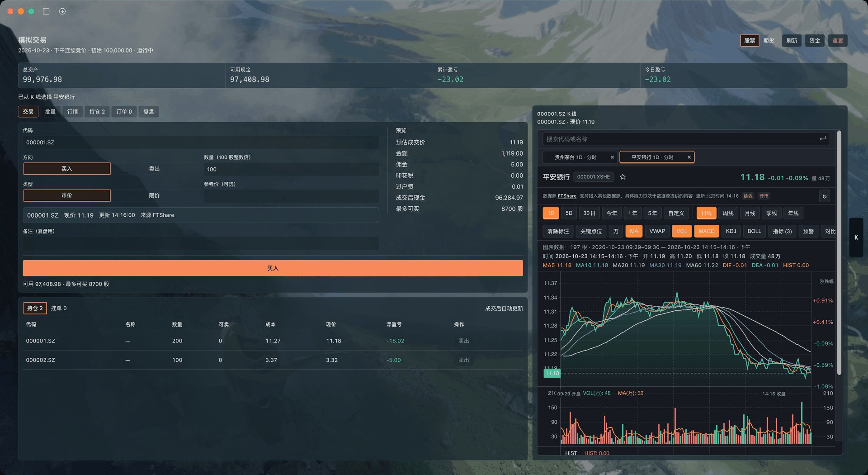
Task: Click the search enter arrow icon
Action: 822,139
